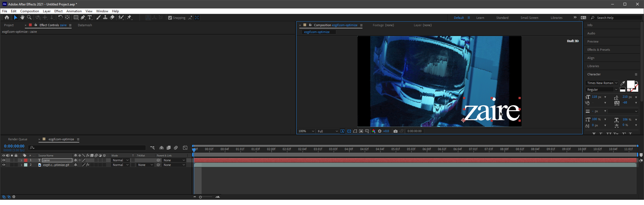Open the Graph Editor in timeline
The image size is (644, 205).
(x=185, y=148)
